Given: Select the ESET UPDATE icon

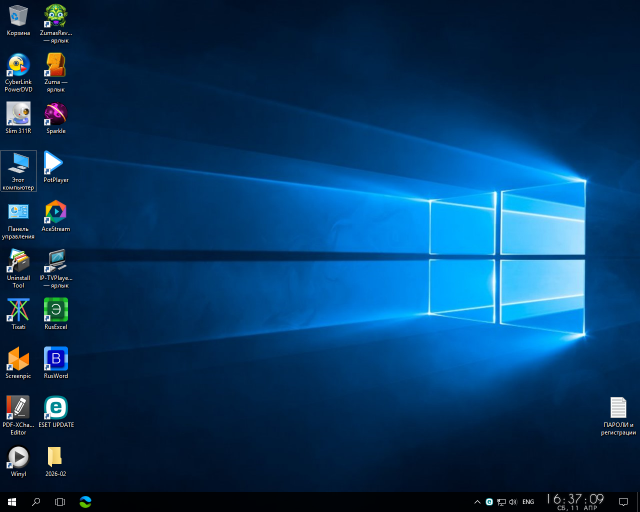Looking at the screenshot, I should pyautogui.click(x=56, y=412).
